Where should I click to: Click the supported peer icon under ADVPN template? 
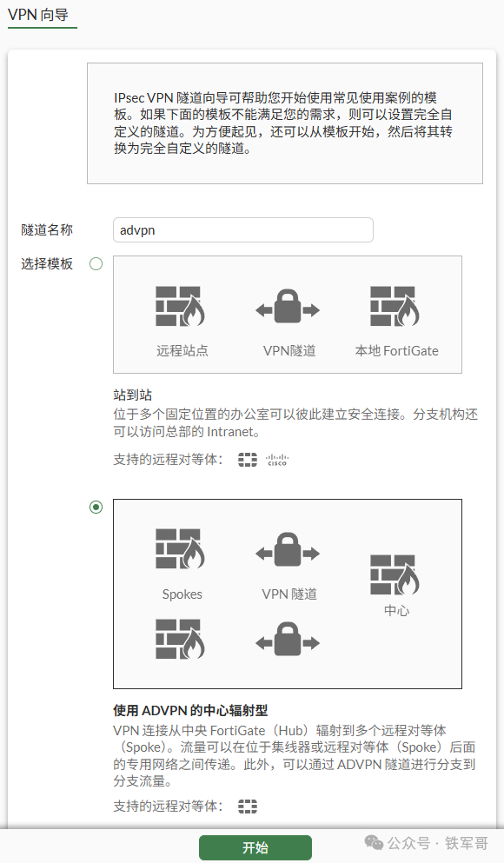[x=248, y=806]
